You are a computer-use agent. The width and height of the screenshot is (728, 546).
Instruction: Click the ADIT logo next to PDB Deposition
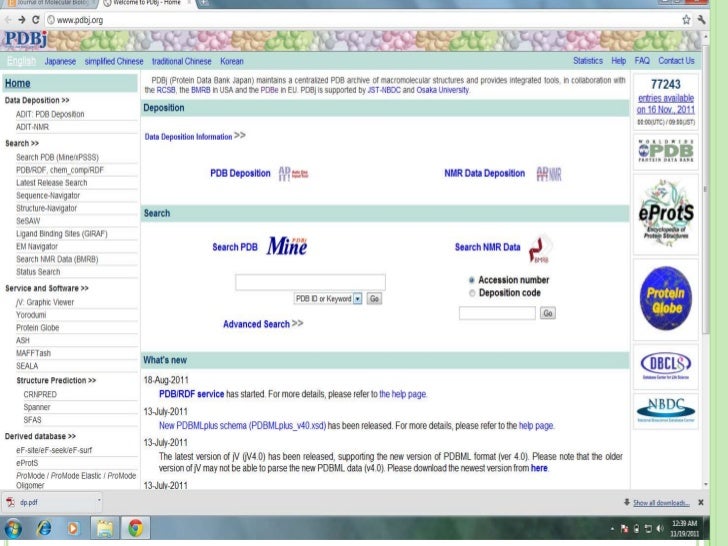293,174
